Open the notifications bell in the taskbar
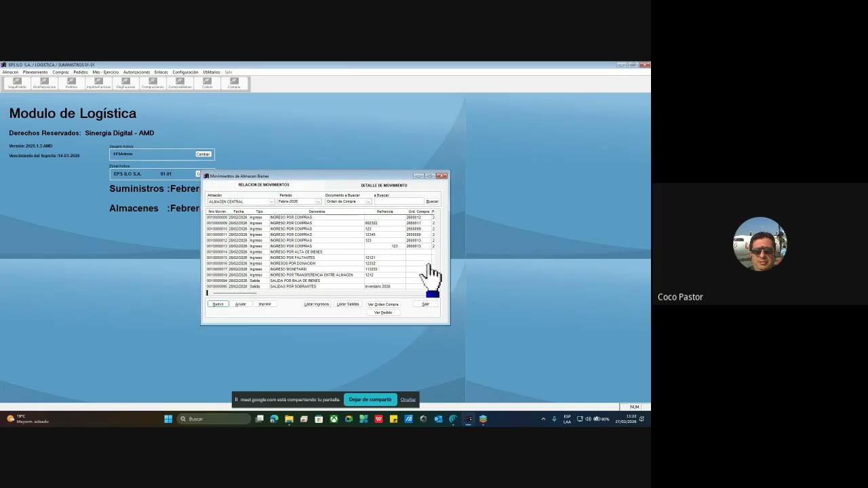Image resolution: width=868 pixels, height=488 pixels. click(x=642, y=419)
